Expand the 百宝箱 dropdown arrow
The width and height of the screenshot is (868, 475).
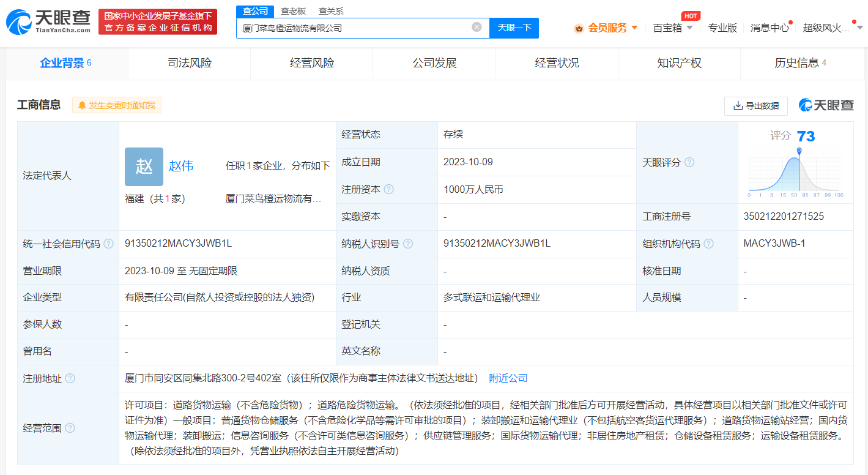(690, 28)
